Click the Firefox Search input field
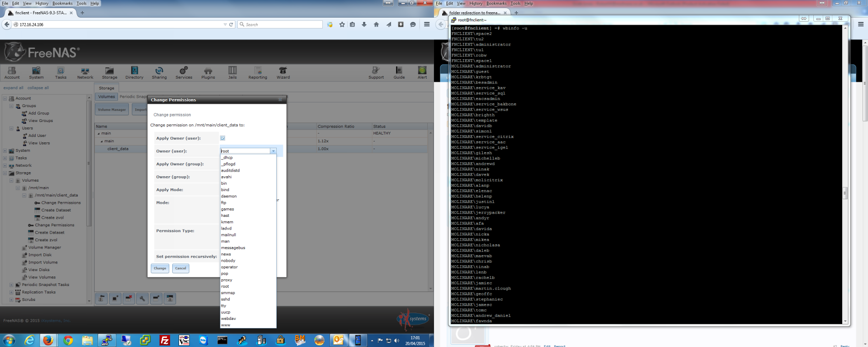This screenshot has height=347, width=868. coord(280,24)
